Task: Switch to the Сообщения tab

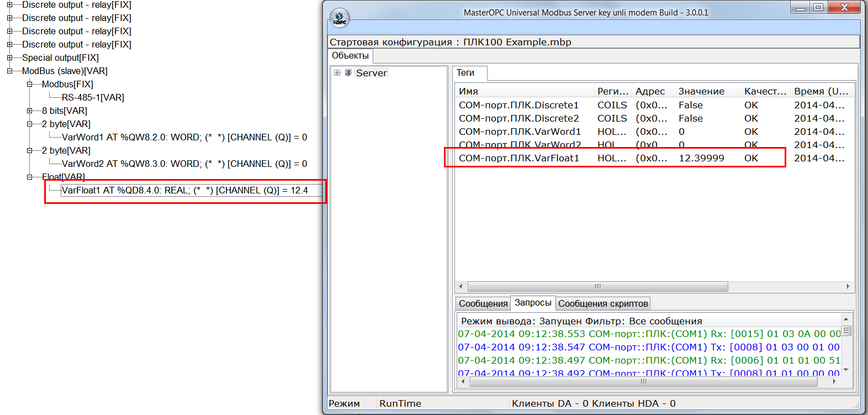Action: click(483, 303)
